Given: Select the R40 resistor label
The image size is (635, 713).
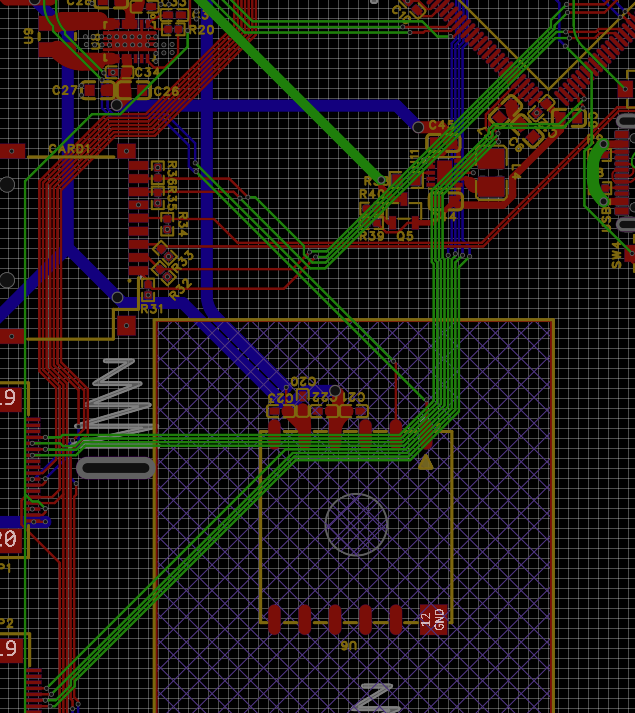Looking at the screenshot, I should pyautogui.click(x=373, y=194).
